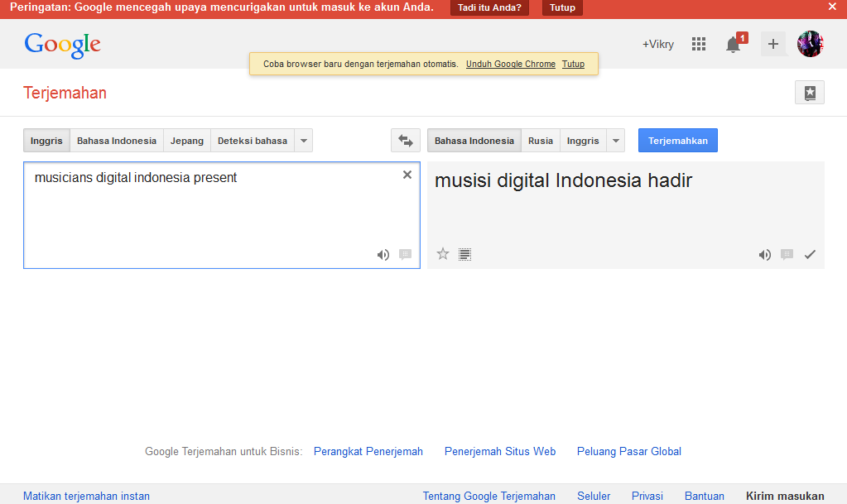
Task: Open the notifications bell icon
Action: click(x=734, y=44)
